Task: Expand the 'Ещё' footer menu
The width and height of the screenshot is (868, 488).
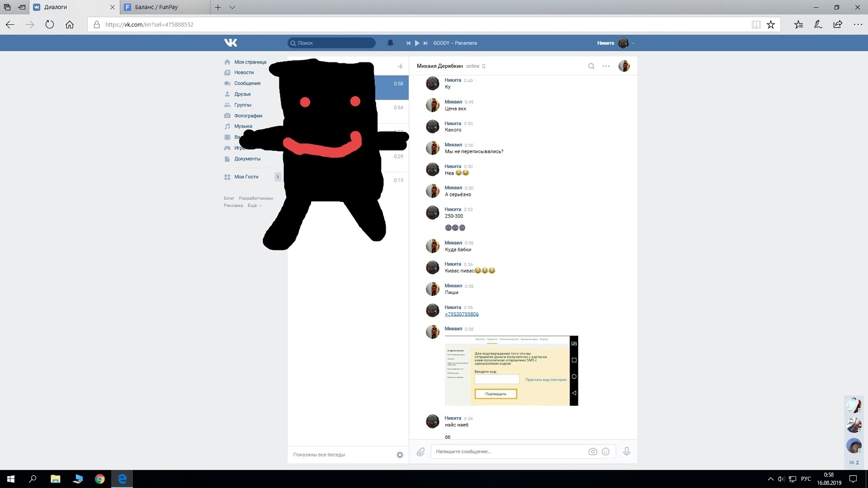Action: [254, 205]
